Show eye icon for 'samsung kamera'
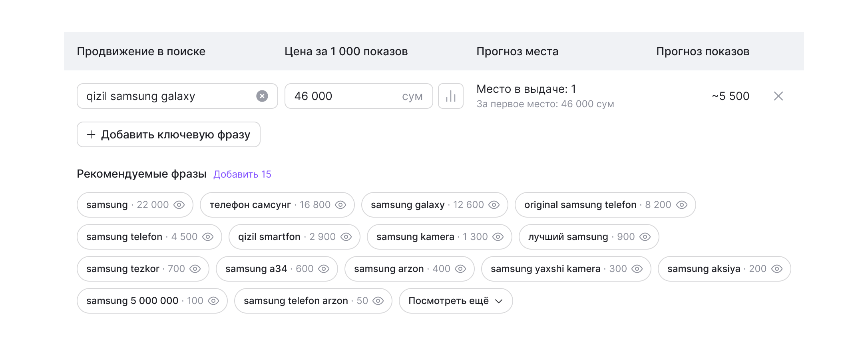 tap(498, 237)
